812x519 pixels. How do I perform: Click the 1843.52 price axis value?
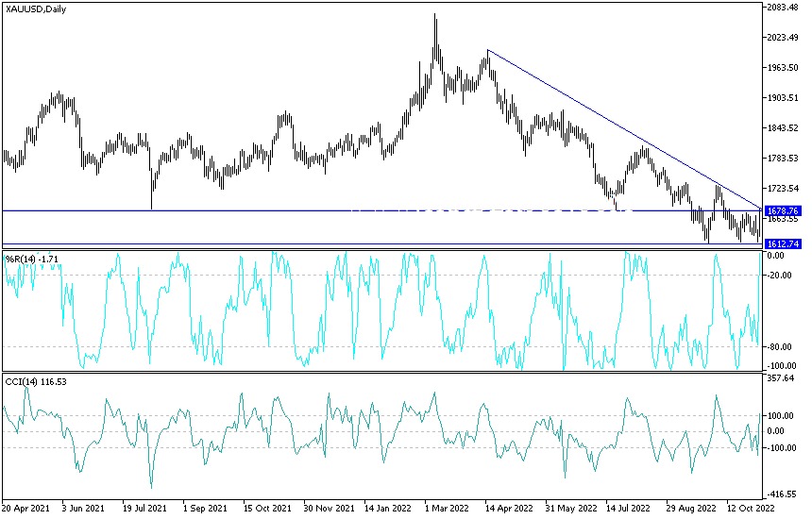[783, 128]
